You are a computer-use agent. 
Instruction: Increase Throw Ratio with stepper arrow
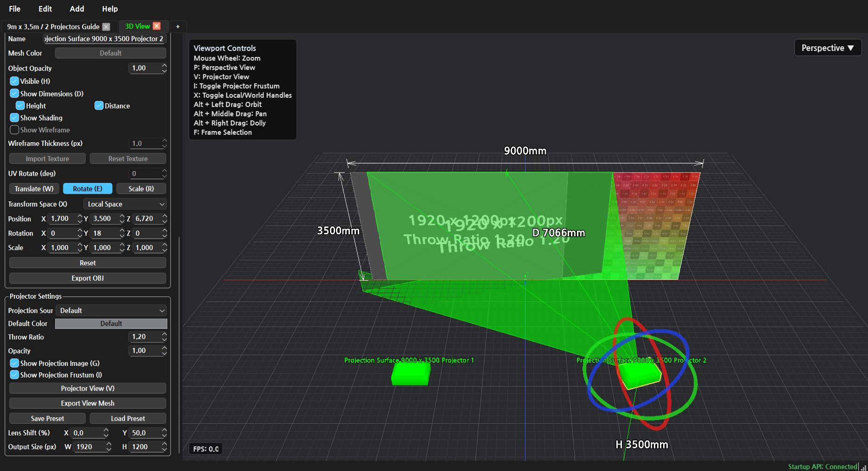point(164,334)
